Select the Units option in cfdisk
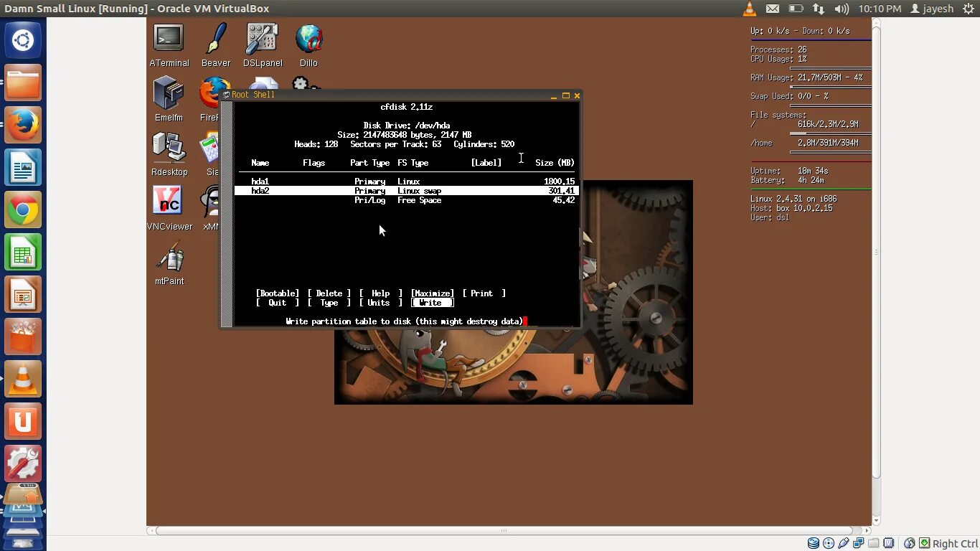Image resolution: width=980 pixels, height=551 pixels. (381, 303)
